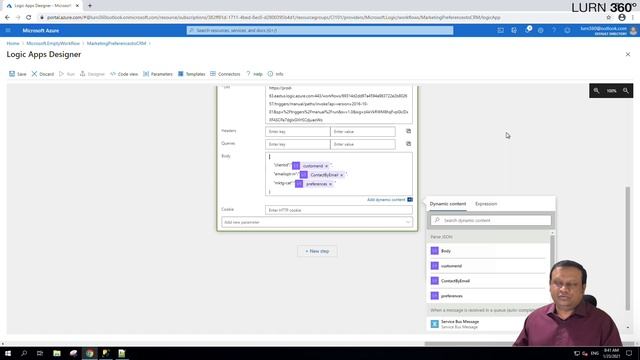
Task: Click the URI text field
Action: coord(339,104)
